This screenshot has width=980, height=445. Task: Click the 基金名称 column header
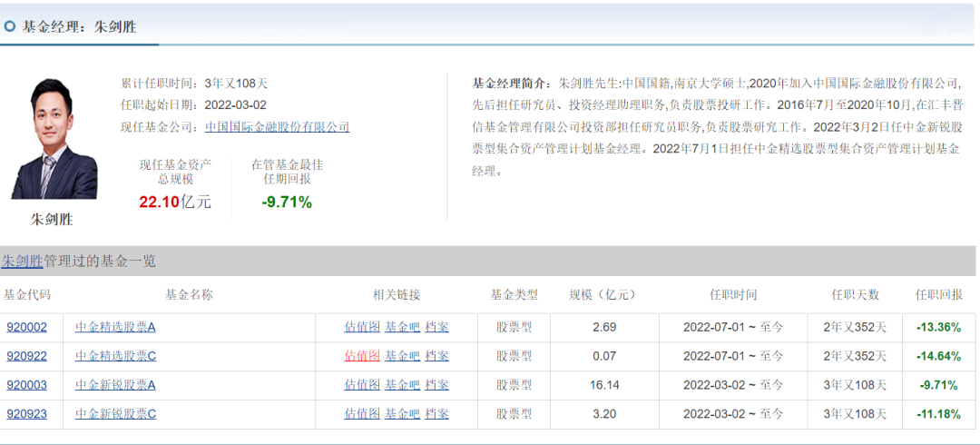[189, 294]
